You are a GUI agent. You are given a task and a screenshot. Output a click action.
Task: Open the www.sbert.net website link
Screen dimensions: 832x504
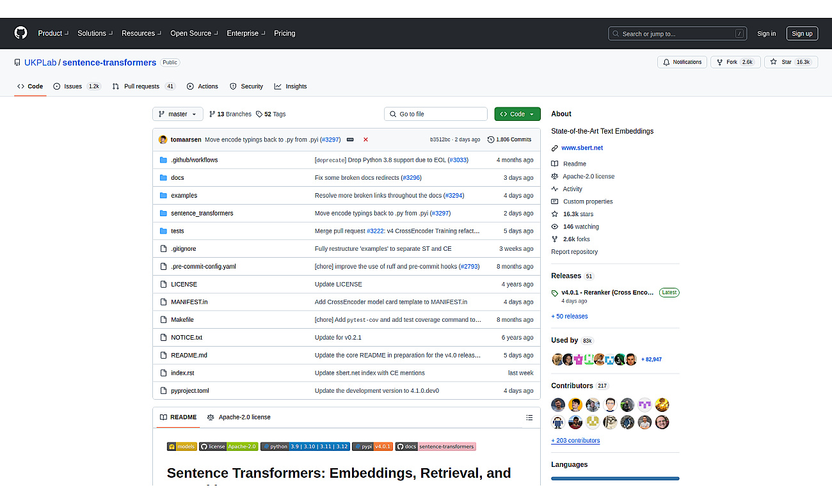point(582,148)
